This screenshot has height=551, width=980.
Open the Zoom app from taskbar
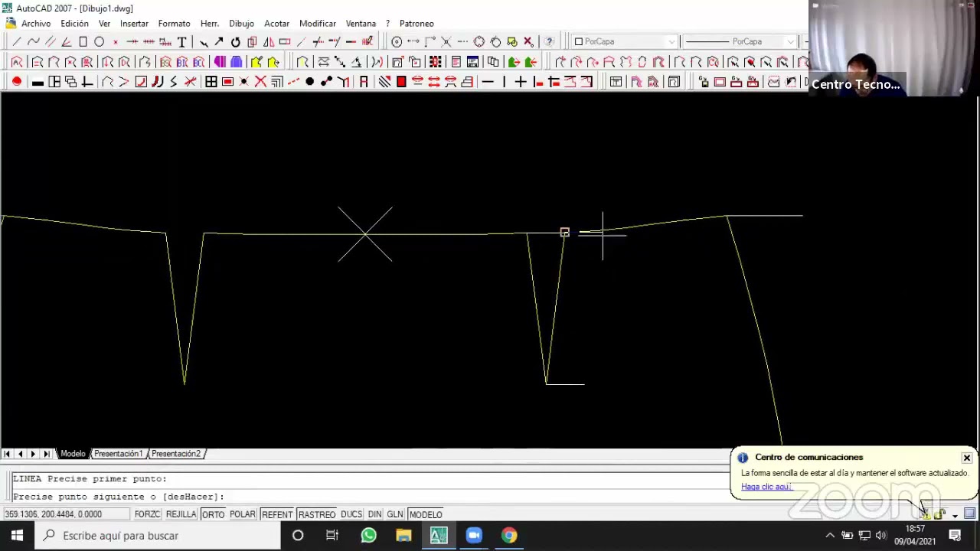point(474,536)
